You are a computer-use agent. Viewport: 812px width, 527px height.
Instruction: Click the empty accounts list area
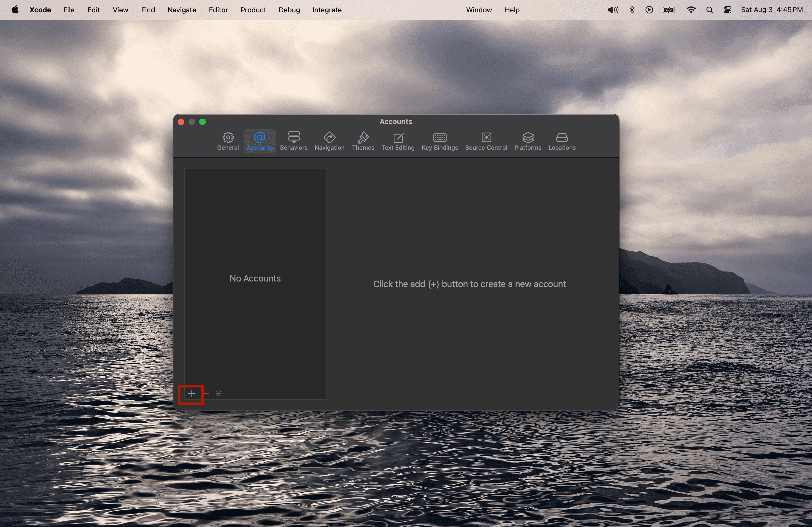click(255, 279)
